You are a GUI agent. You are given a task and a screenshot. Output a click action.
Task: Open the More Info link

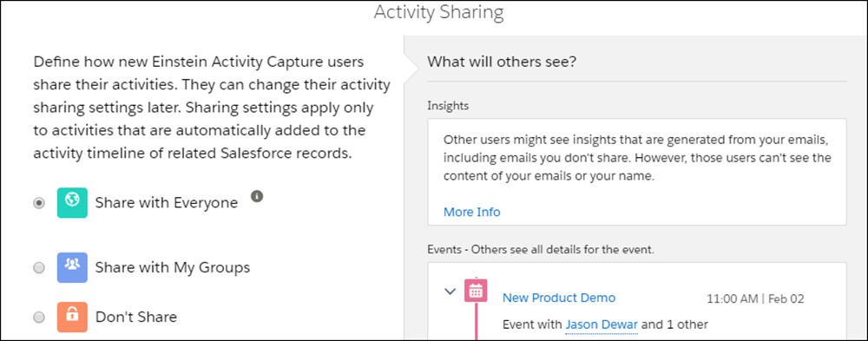coord(471,212)
